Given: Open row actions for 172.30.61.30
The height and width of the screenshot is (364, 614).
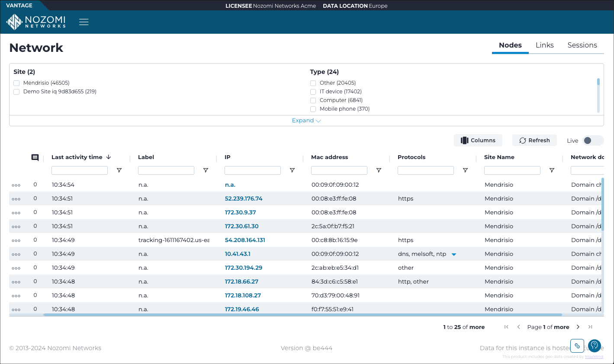Looking at the screenshot, I should coord(16,227).
